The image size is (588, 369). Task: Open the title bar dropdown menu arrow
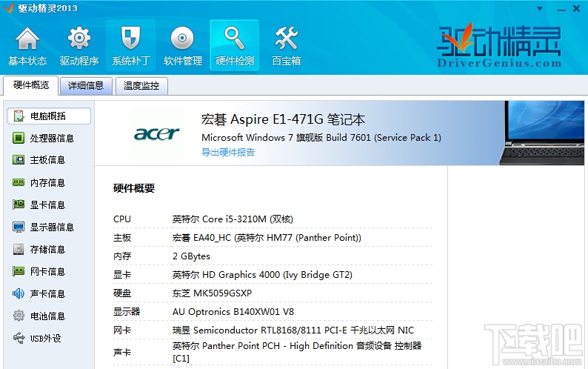540,9
